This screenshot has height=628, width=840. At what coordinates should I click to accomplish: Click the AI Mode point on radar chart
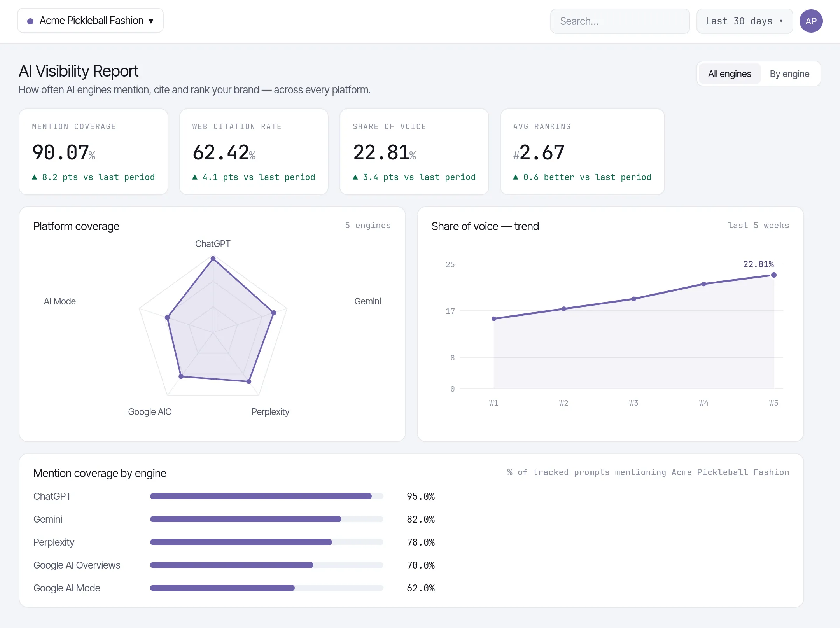click(167, 318)
